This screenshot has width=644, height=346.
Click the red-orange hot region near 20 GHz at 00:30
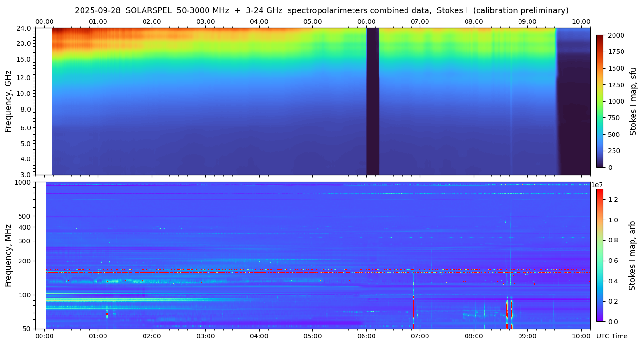pos(72,43)
